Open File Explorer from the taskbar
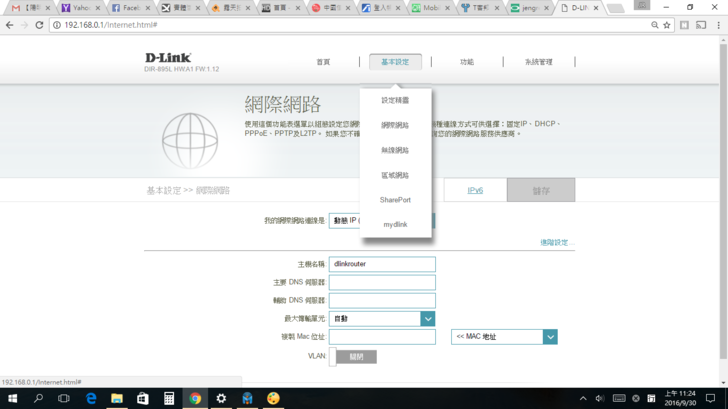The image size is (728, 409). [117, 398]
